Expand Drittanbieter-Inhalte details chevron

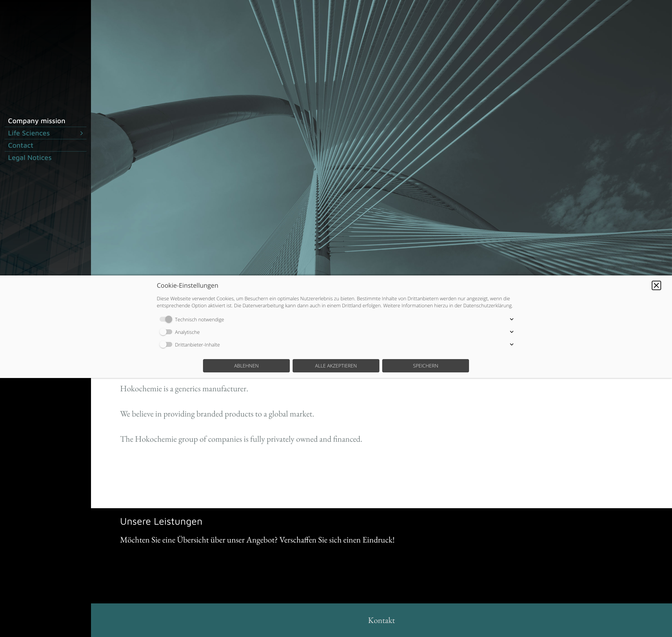(511, 344)
